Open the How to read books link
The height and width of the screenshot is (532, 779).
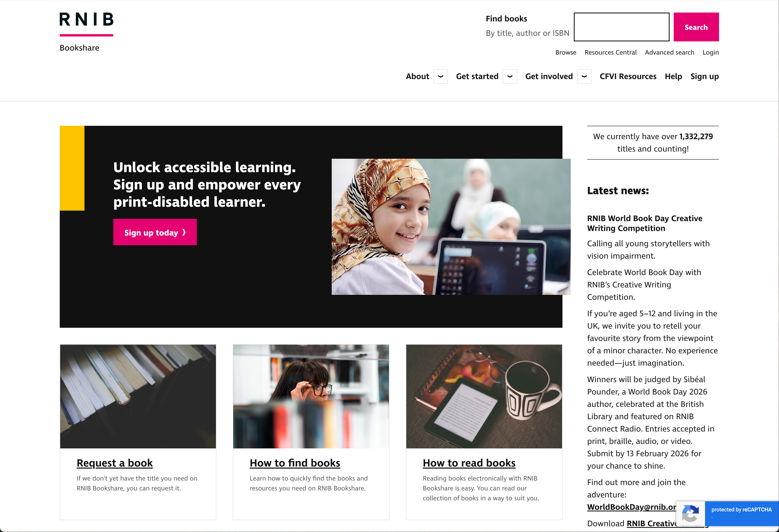point(469,463)
